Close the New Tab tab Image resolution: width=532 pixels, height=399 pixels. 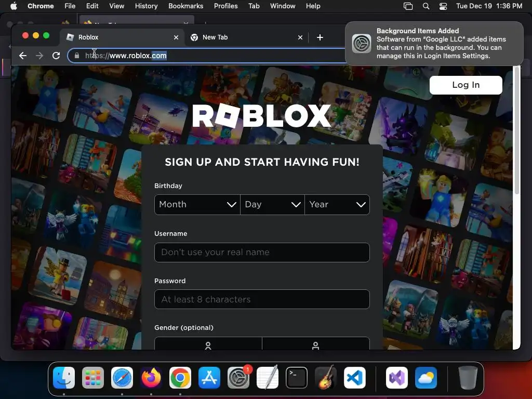[300, 37]
